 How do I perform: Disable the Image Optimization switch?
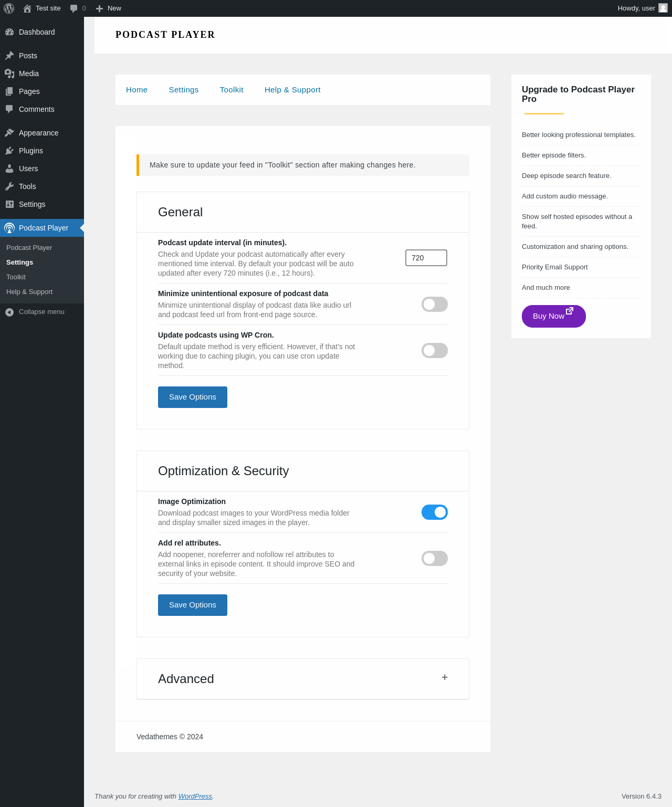point(434,512)
